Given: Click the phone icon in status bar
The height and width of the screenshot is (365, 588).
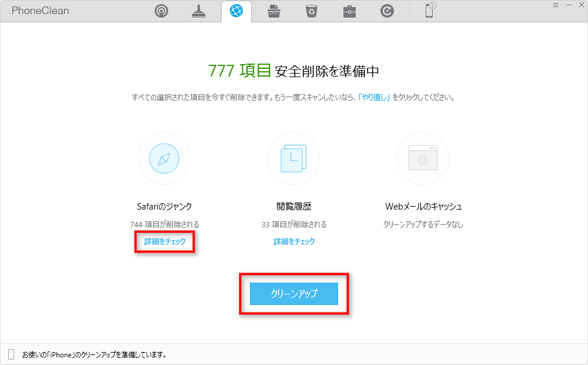Looking at the screenshot, I should (x=11, y=354).
